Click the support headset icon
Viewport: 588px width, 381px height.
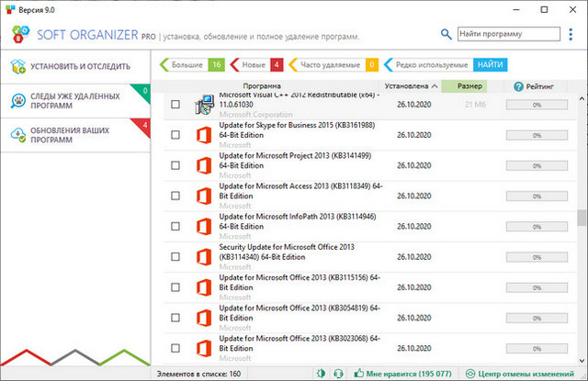pyautogui.click(x=339, y=374)
